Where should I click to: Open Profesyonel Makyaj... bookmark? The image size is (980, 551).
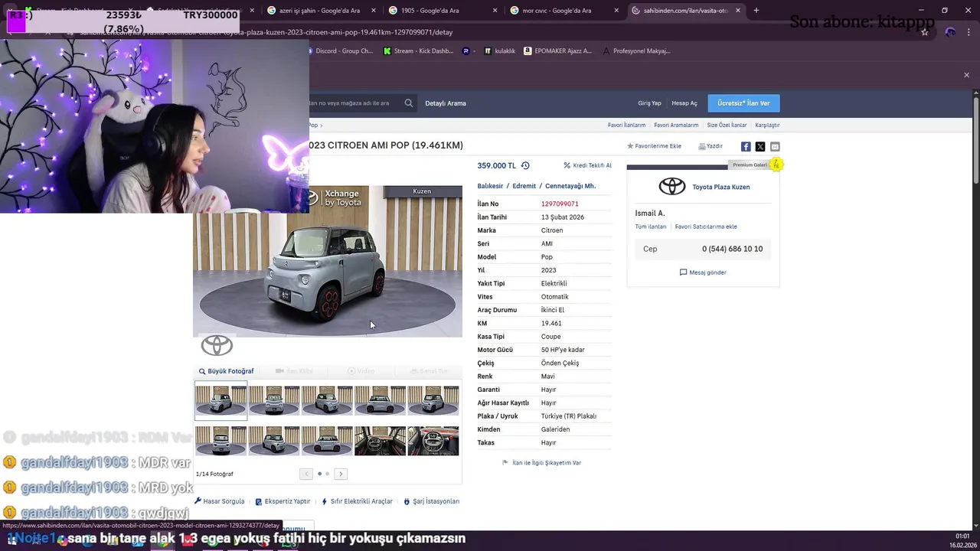(x=636, y=51)
